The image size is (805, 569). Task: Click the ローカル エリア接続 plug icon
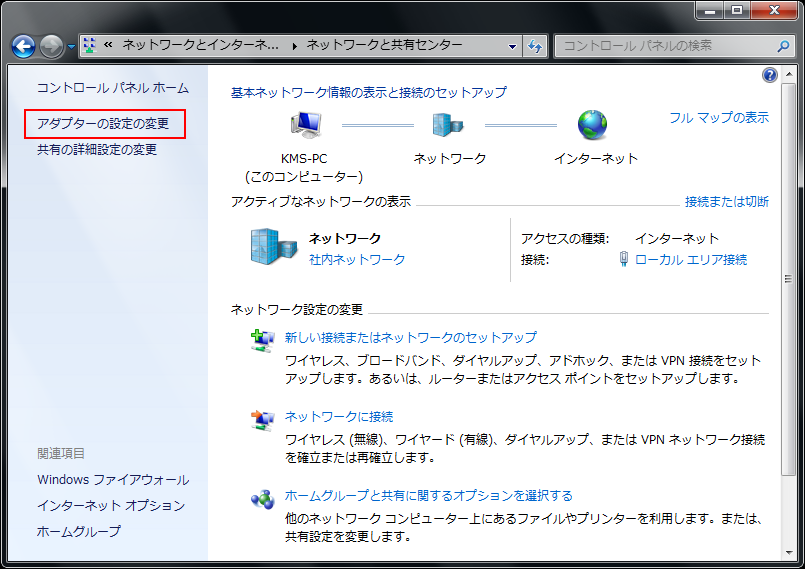[x=624, y=259]
